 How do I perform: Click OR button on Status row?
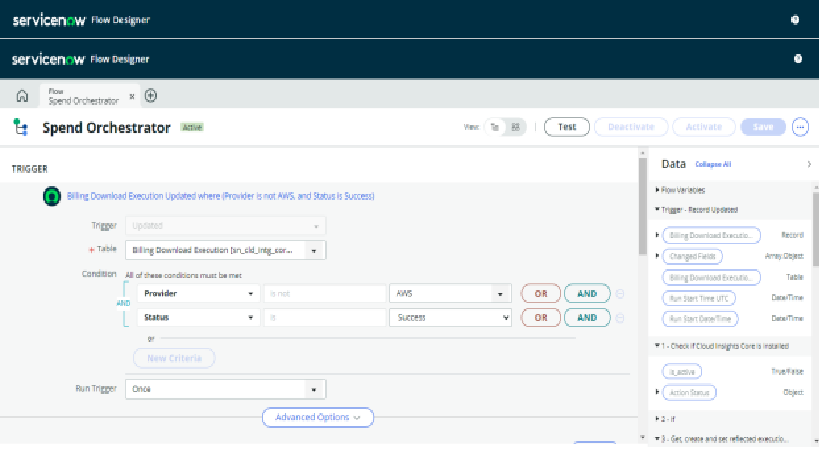(x=541, y=317)
